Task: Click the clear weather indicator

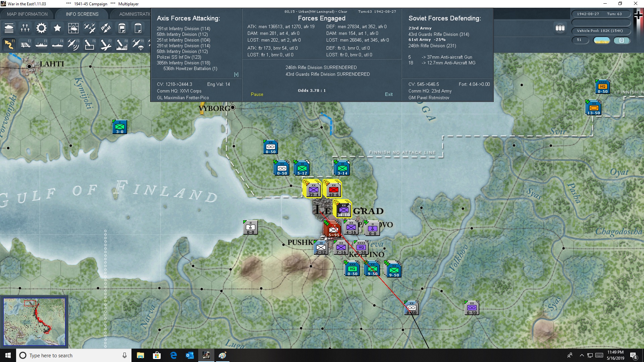Action: point(601,40)
